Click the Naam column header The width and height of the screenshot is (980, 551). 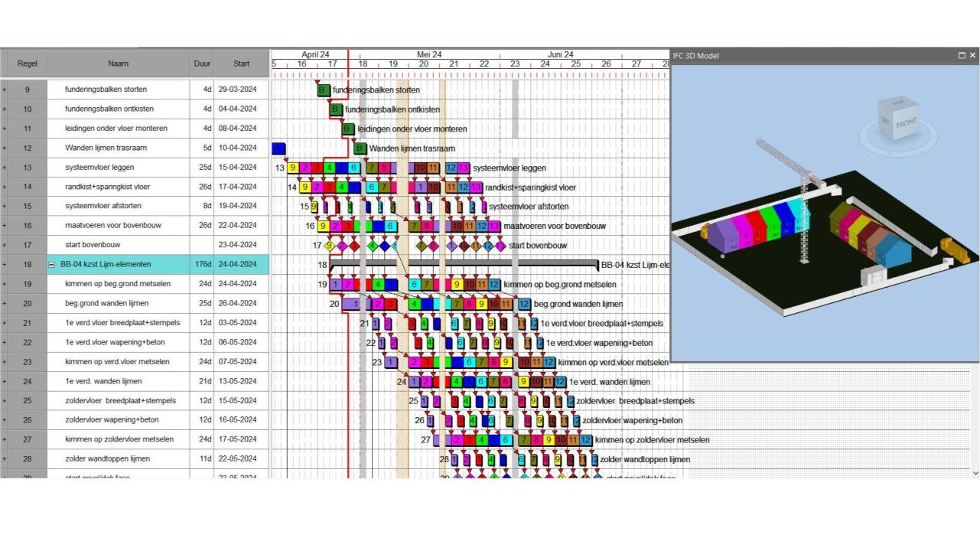coord(118,64)
